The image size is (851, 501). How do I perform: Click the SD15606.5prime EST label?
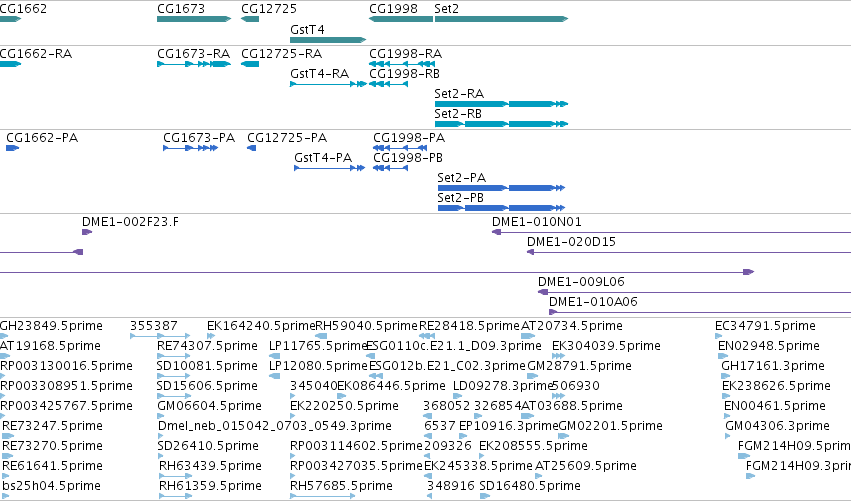click(207, 386)
